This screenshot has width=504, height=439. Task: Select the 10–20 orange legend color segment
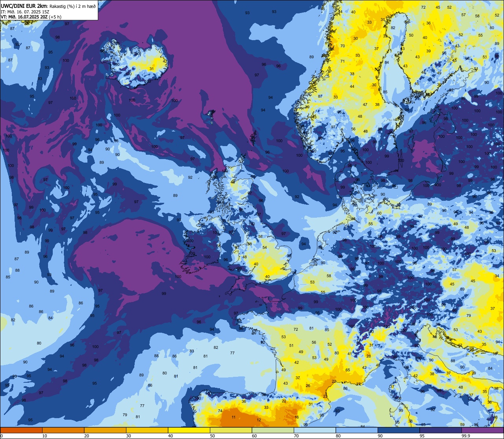[63, 430]
